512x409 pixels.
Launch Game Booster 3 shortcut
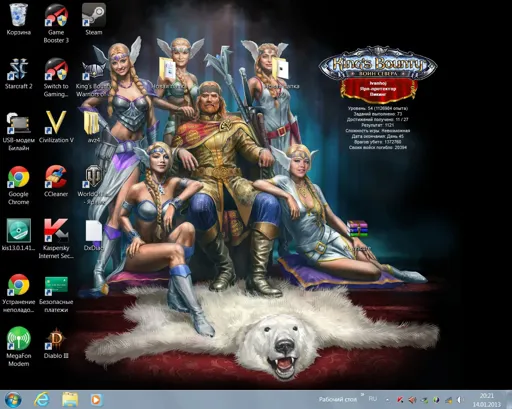(x=56, y=23)
